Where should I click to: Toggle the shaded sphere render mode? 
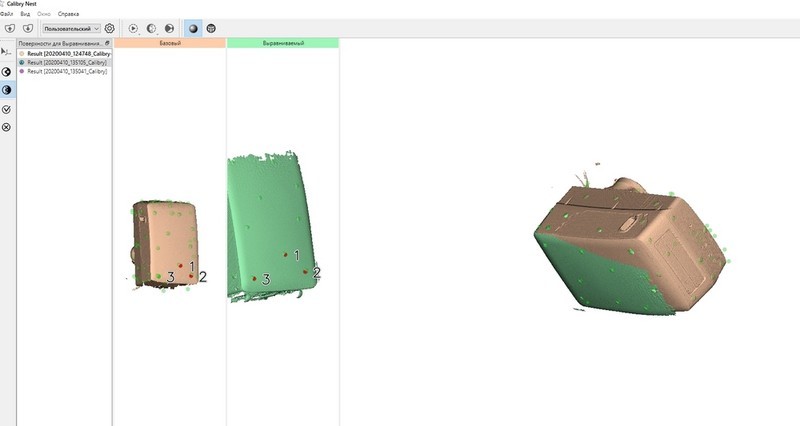coord(193,29)
